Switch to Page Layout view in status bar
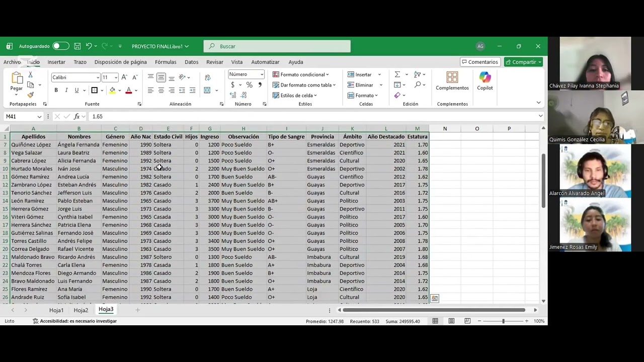 (451, 321)
